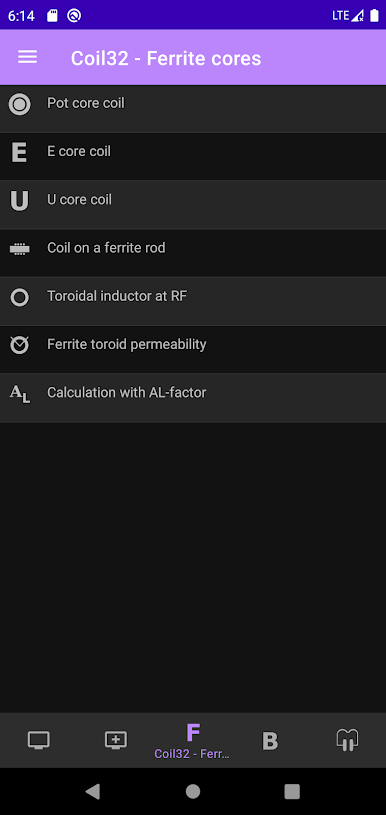Switch to the monitor icon bottom tab
Screen dimensions: 386x815
pos(38,740)
